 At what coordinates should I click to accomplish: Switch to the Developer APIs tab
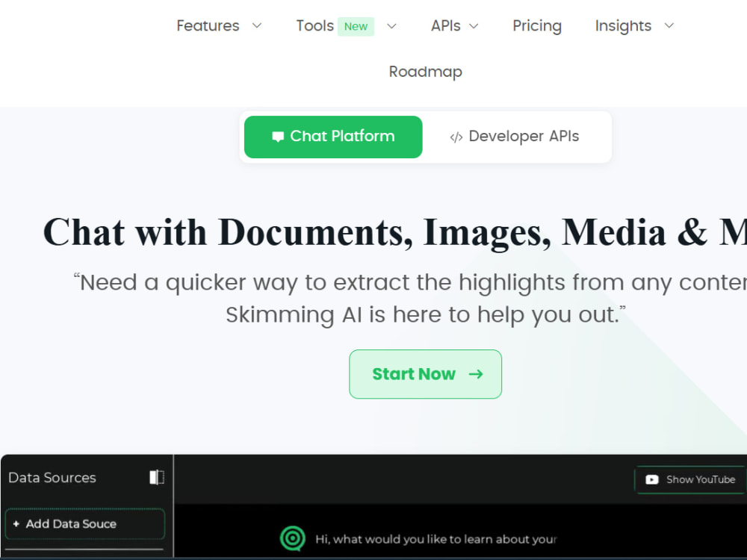click(515, 137)
